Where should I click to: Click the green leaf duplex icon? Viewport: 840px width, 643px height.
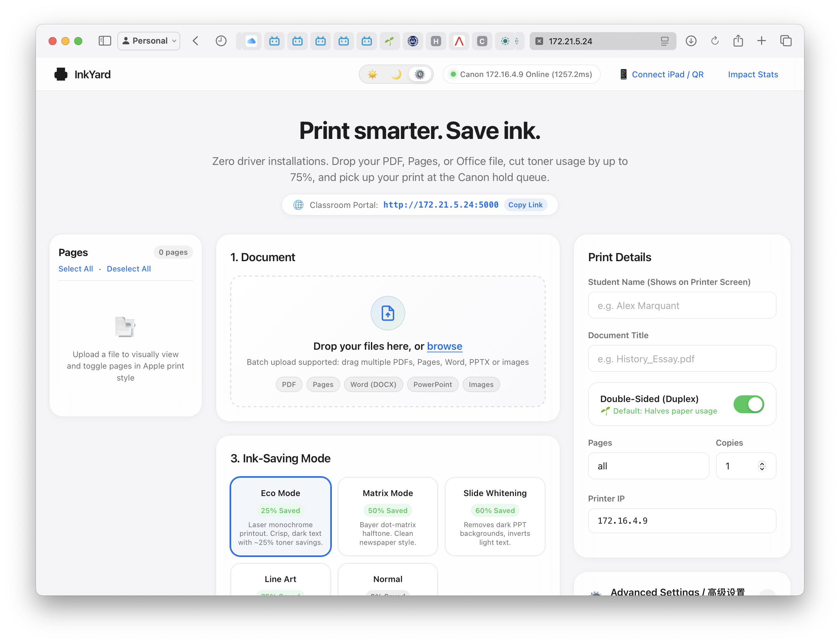click(x=605, y=411)
